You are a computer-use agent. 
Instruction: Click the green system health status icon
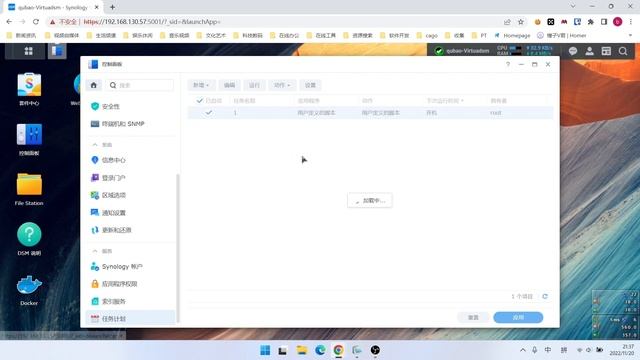click(438, 51)
